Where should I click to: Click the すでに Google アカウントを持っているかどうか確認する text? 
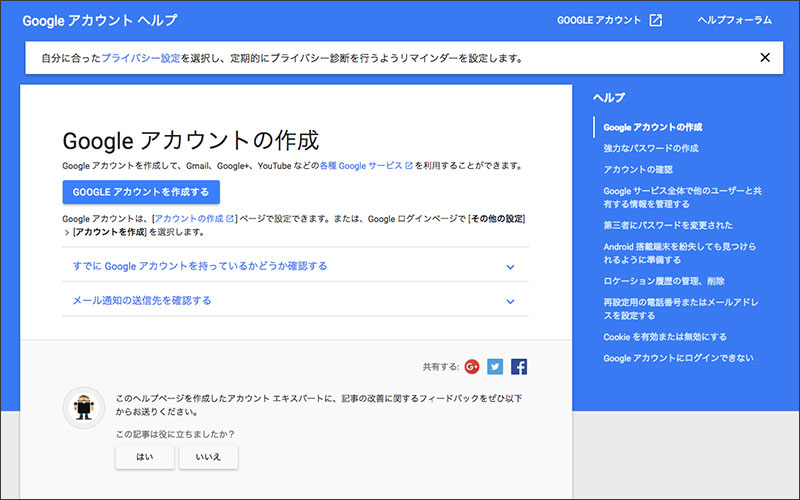point(200,266)
